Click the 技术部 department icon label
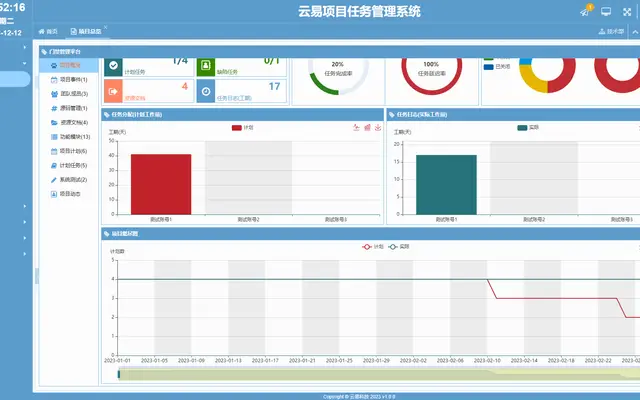The width and height of the screenshot is (640, 400). pos(611,31)
